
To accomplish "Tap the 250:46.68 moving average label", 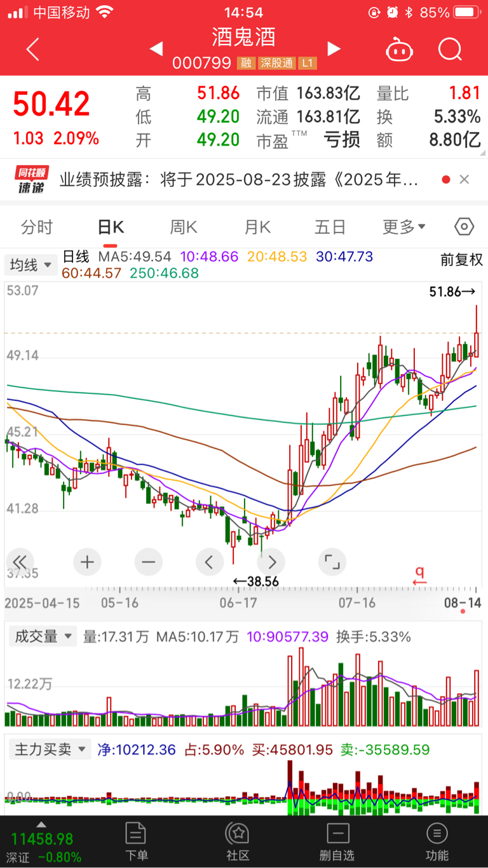I will (x=164, y=273).
